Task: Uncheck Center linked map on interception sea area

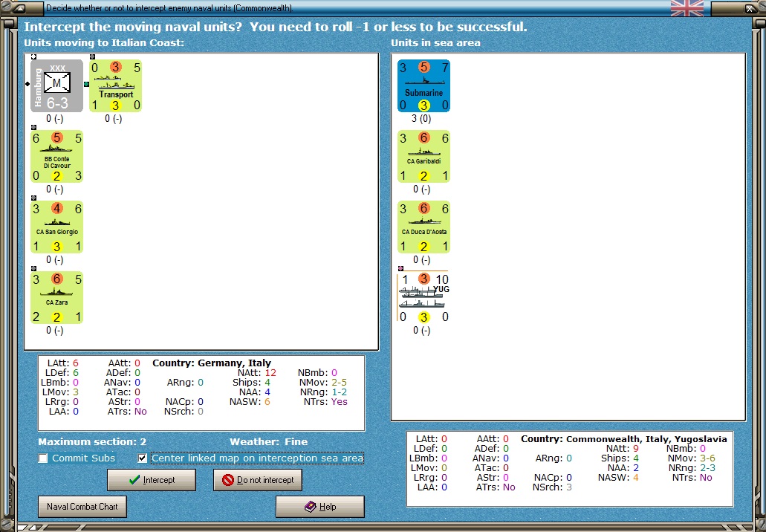Action: (143, 458)
